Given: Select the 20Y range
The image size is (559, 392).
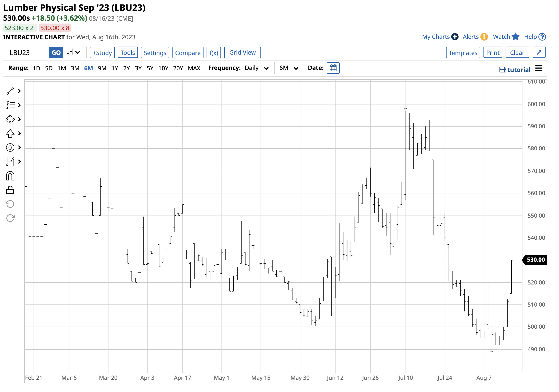Looking at the screenshot, I should point(178,68).
